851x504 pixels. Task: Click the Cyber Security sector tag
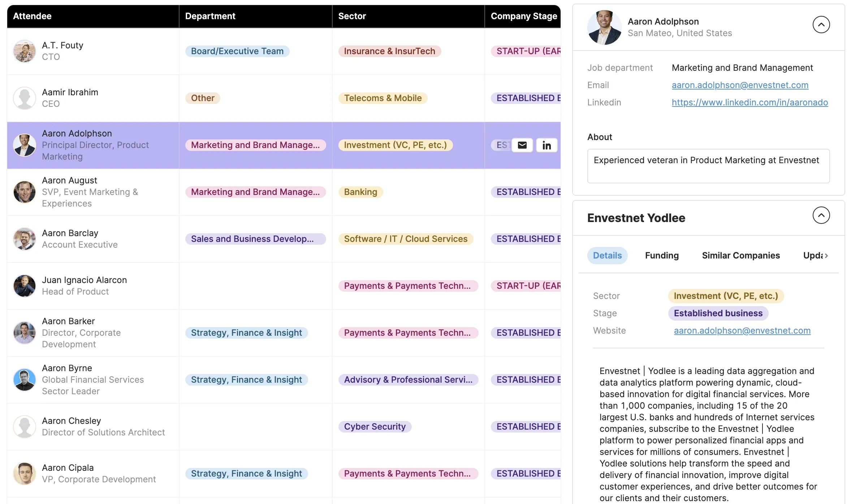(x=375, y=427)
